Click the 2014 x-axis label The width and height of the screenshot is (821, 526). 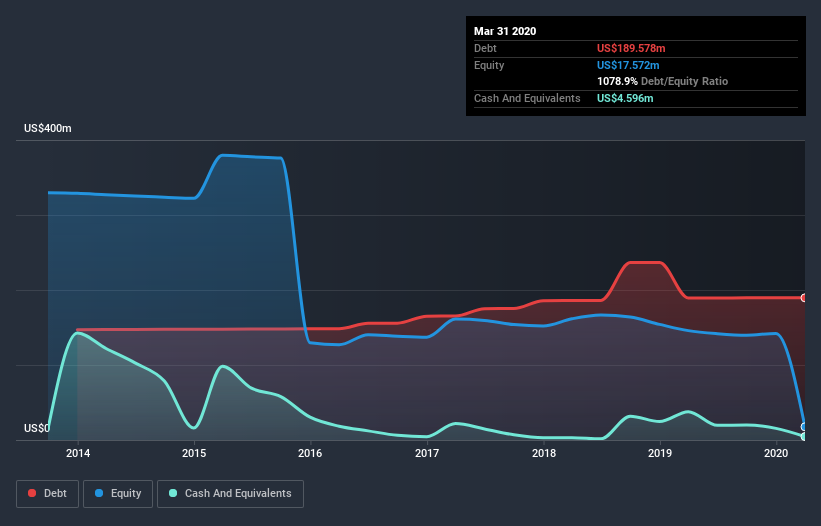(x=77, y=453)
